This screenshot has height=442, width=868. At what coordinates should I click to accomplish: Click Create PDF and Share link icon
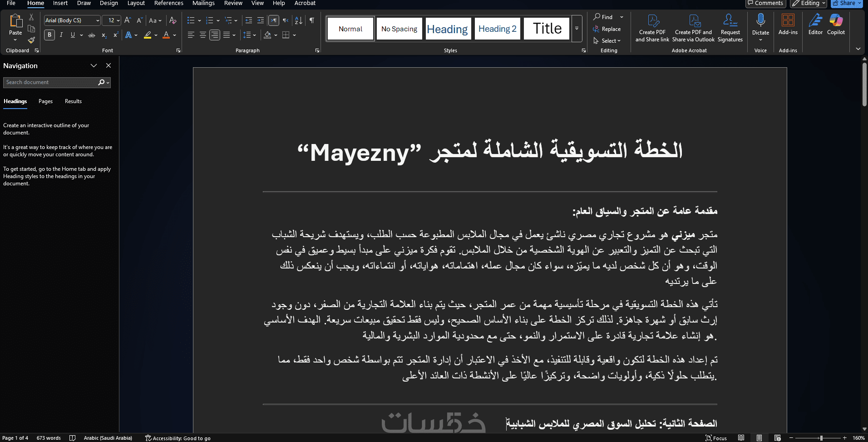652,28
